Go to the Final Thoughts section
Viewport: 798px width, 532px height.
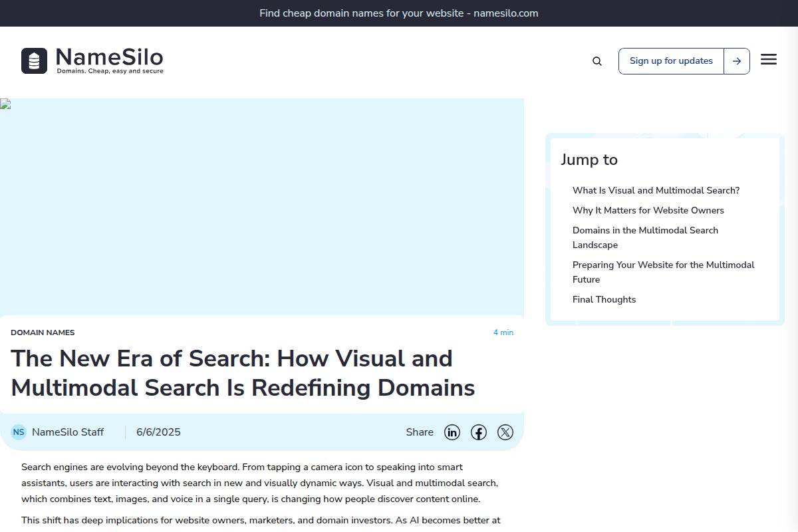(x=604, y=299)
